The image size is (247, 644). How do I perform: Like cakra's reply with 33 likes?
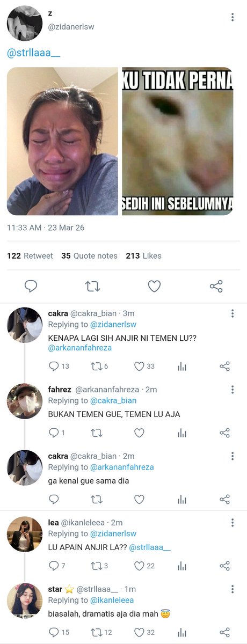tap(139, 367)
